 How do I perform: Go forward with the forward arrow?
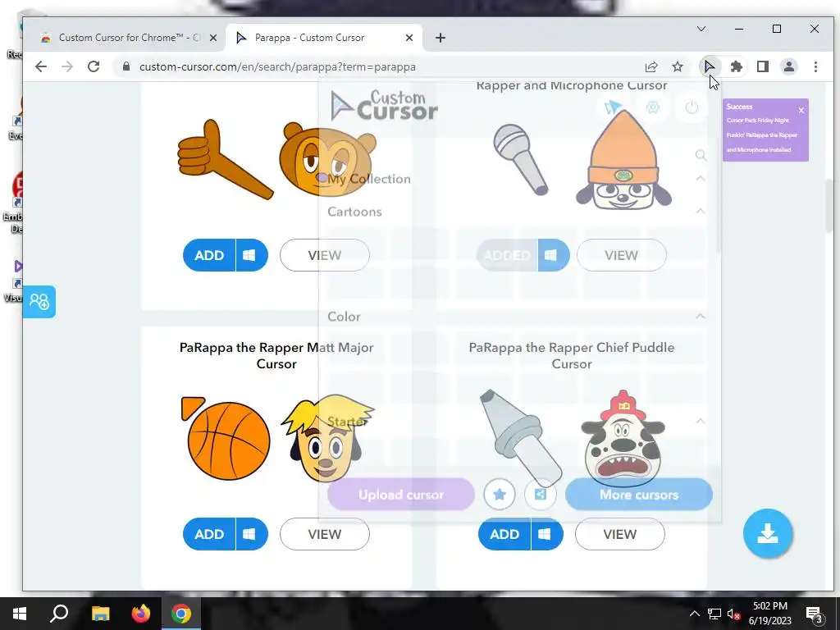coord(67,66)
